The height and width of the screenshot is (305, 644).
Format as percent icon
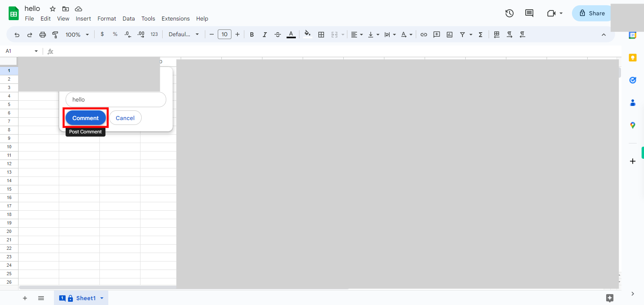pos(115,34)
